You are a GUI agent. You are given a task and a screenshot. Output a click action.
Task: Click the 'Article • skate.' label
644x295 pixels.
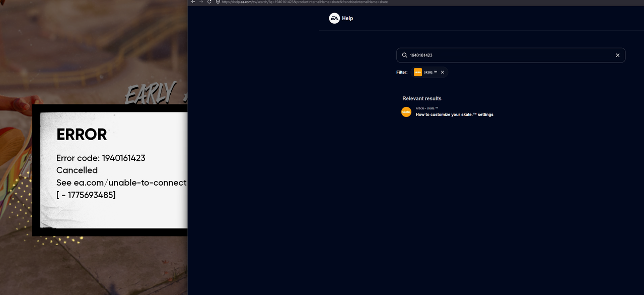[x=427, y=108]
